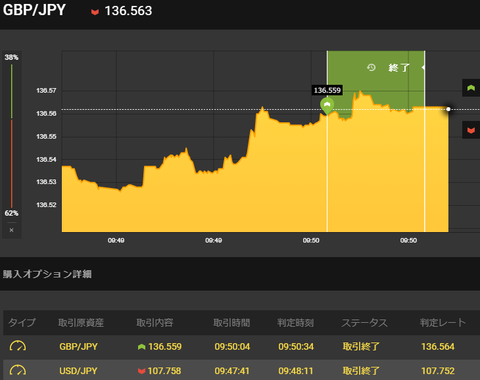Click the red down arrow by 136.563
This screenshot has width=480, height=380.
(95, 12)
